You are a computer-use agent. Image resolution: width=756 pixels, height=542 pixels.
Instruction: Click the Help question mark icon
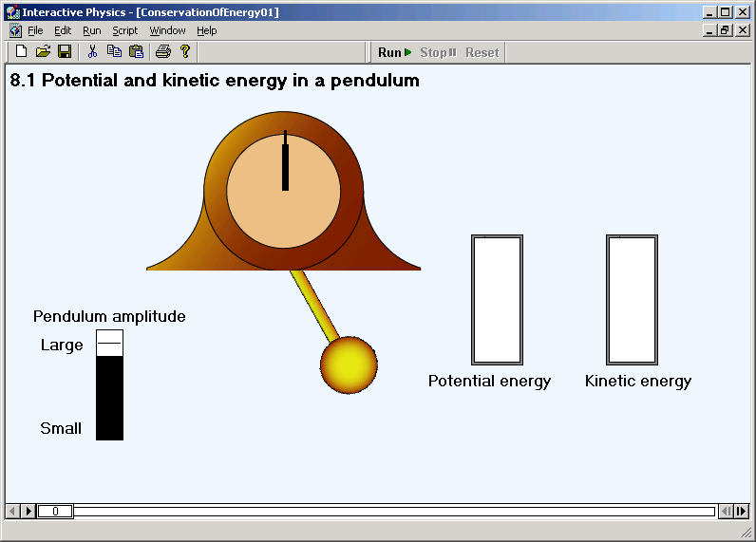coord(185,51)
